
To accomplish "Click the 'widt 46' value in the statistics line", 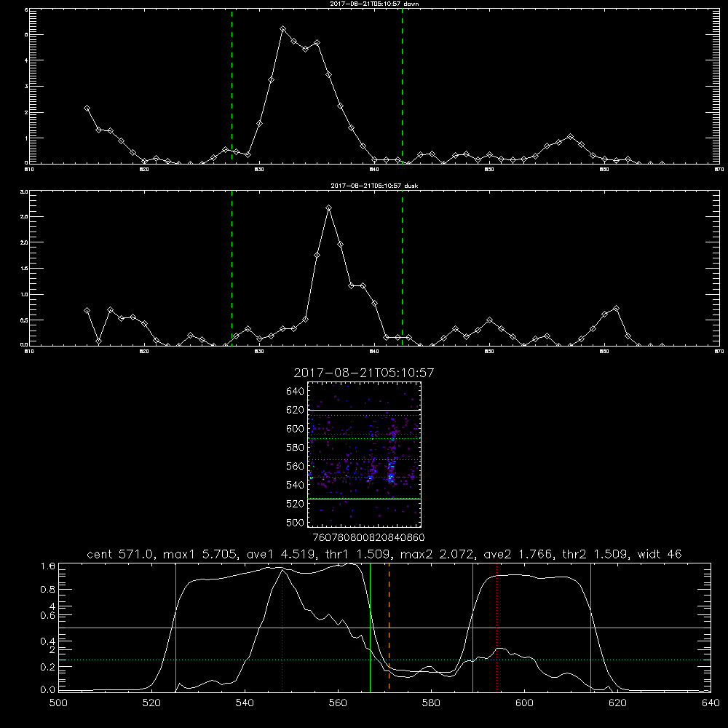I will pyautogui.click(x=660, y=554).
